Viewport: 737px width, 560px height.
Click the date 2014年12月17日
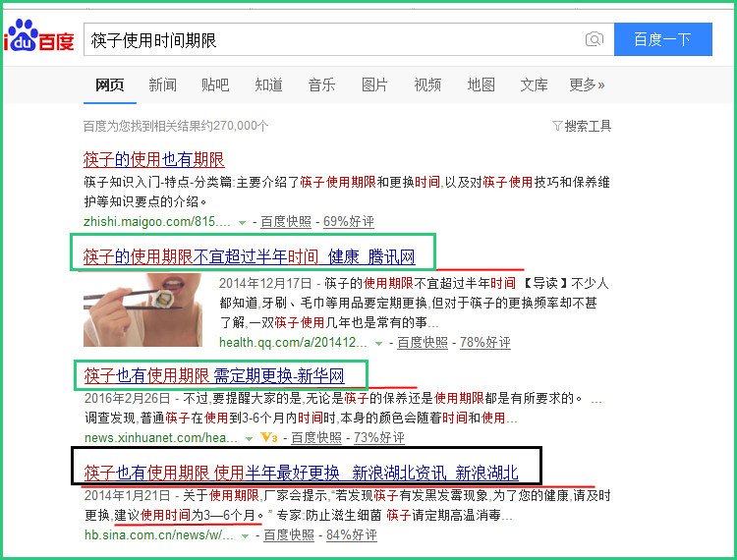pos(265,283)
